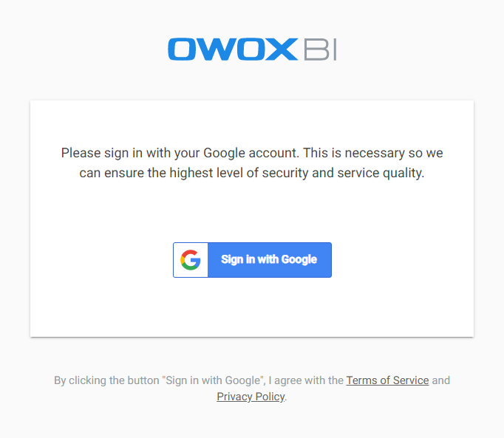Open the Terms of Service link

(387, 380)
